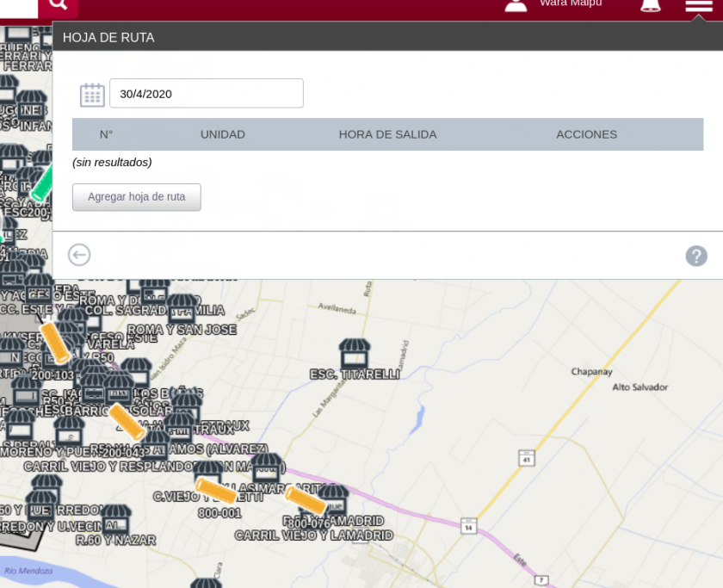Select bus unit 800-076 on map

pyautogui.click(x=305, y=500)
